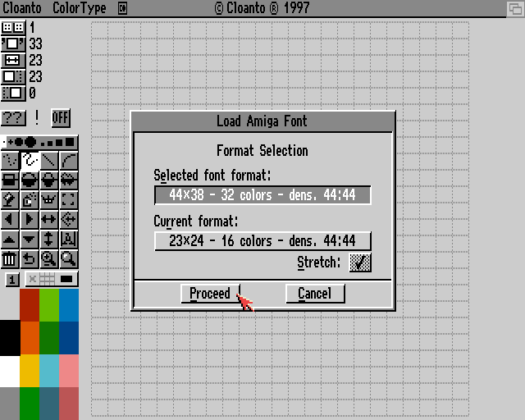Screen dimensions: 525x420
Task: Click the ColorType menu title
Action: pos(80,8)
